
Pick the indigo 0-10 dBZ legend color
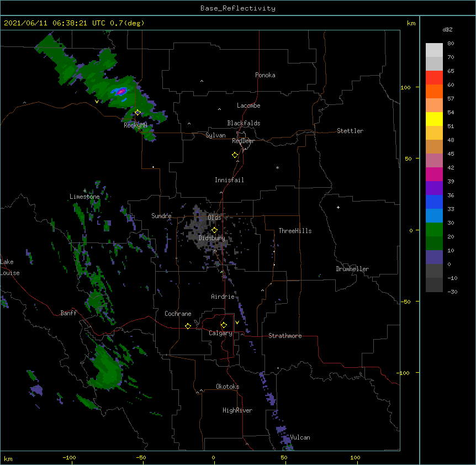(x=434, y=257)
